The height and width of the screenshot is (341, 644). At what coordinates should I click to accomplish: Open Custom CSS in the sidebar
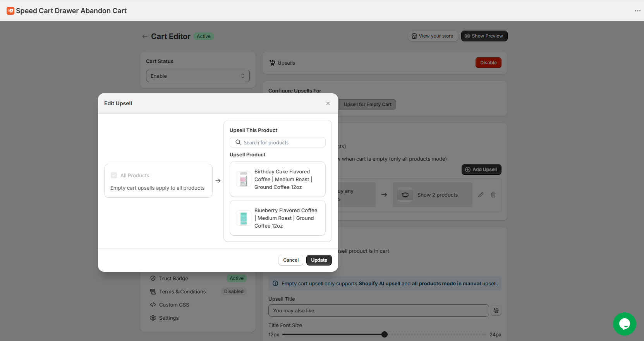click(x=174, y=305)
